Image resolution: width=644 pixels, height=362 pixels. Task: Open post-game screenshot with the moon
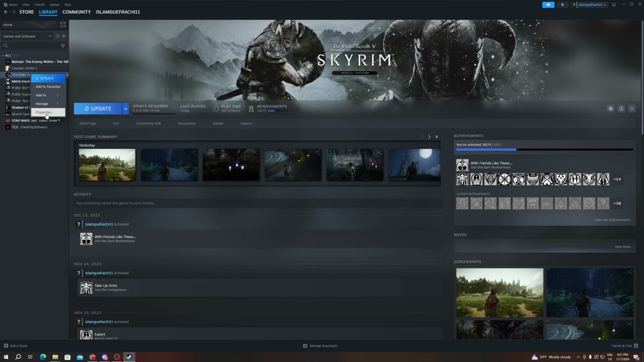pyautogui.click(x=413, y=165)
